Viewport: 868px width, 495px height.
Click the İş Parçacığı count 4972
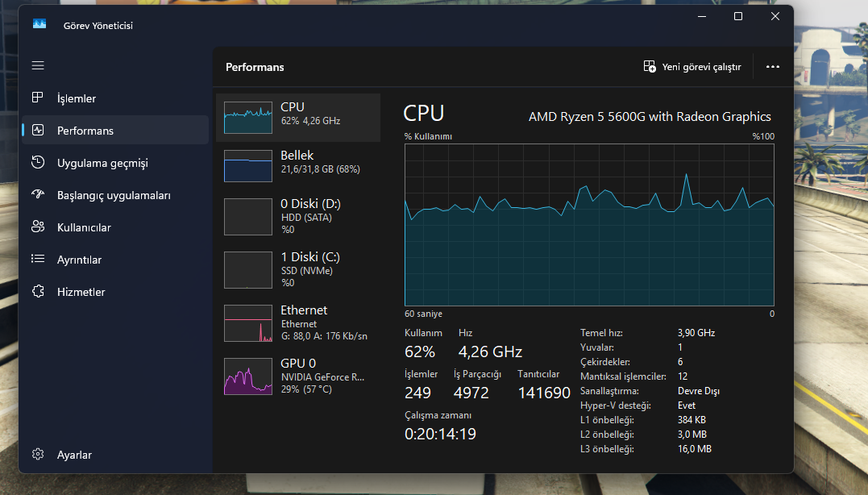[x=471, y=393]
